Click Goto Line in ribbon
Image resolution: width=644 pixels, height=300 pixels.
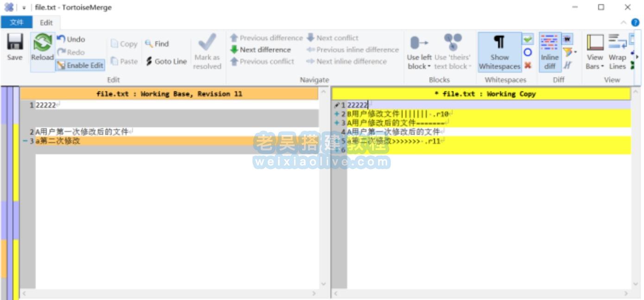click(x=166, y=61)
